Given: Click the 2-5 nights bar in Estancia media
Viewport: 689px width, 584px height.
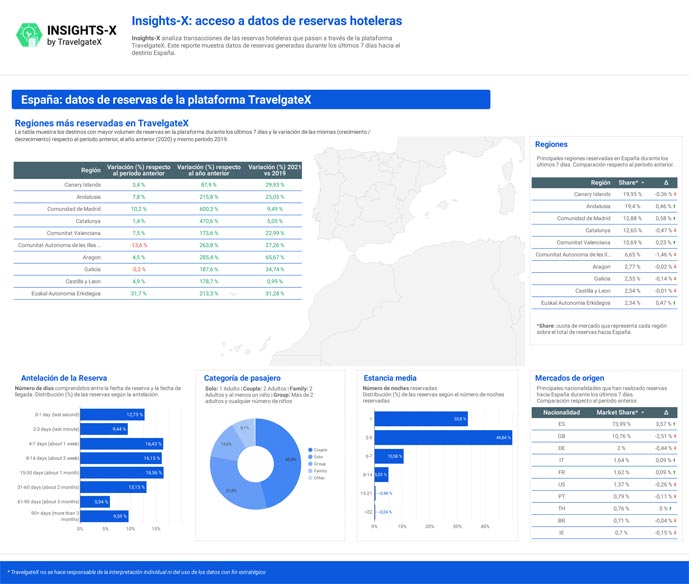Looking at the screenshot, I should point(443,437).
